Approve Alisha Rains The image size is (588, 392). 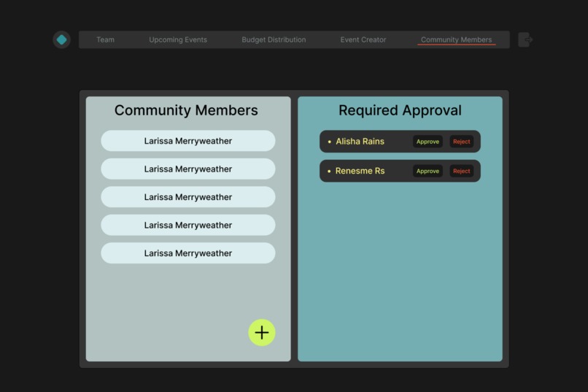click(x=428, y=142)
